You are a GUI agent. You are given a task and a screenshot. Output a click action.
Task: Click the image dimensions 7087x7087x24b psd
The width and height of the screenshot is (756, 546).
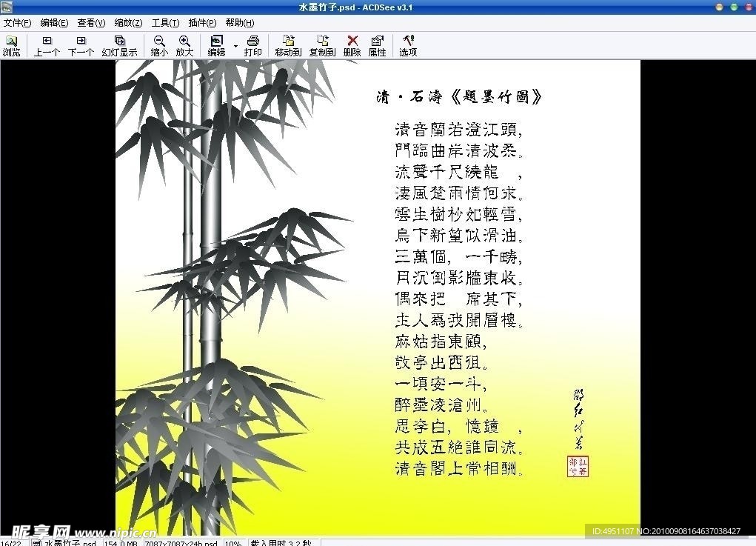pyautogui.click(x=181, y=542)
